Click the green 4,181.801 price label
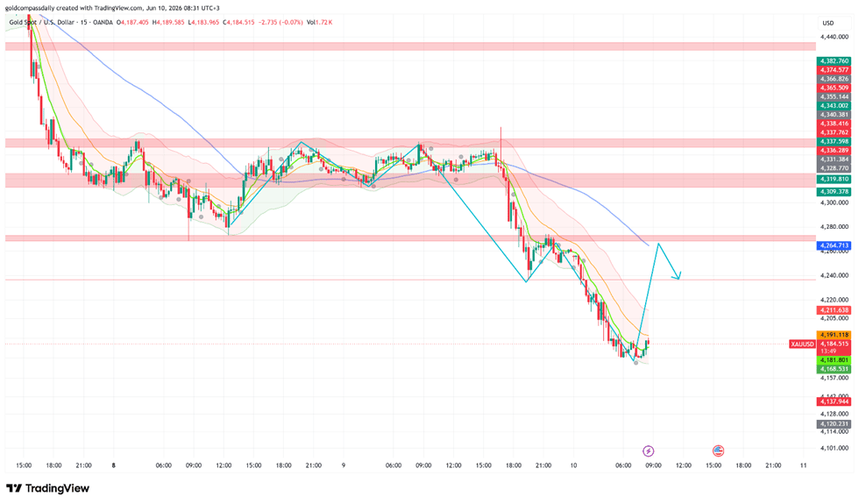Image resolution: width=859 pixels, height=504 pixels. coord(834,360)
